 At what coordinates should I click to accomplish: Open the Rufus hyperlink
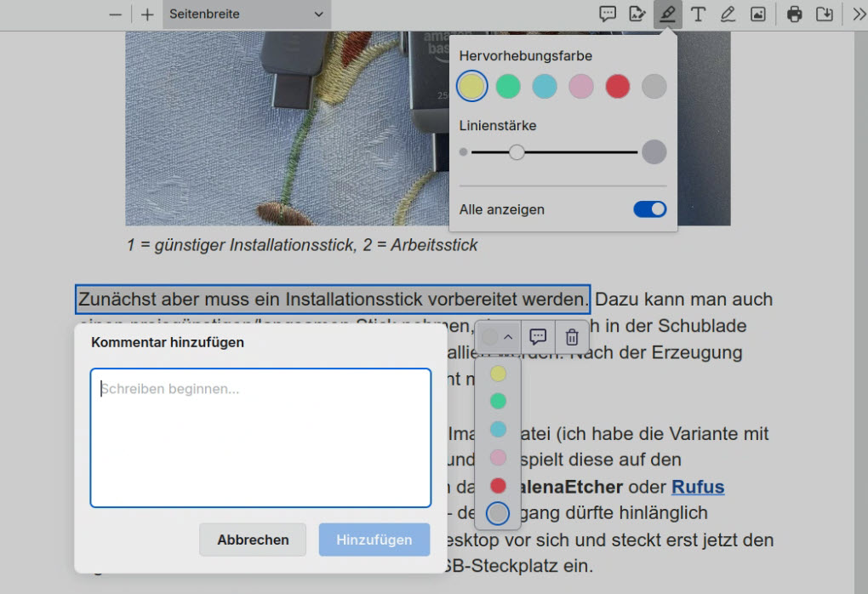tap(698, 488)
